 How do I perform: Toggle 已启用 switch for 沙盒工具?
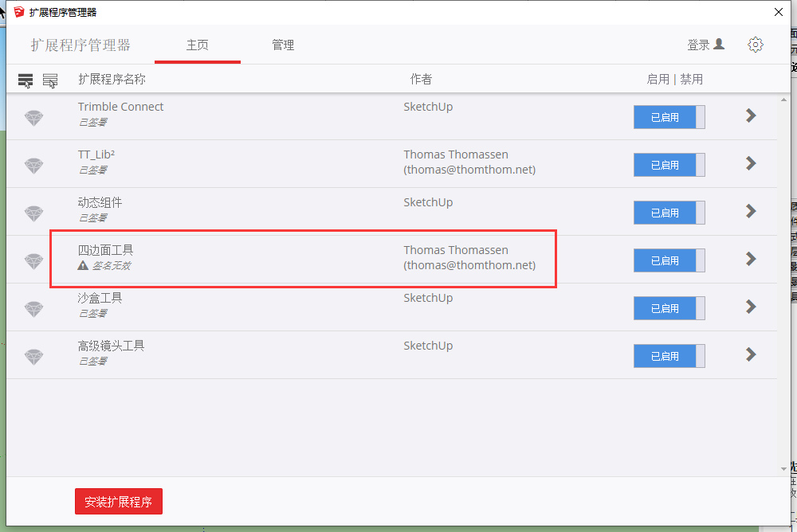(669, 308)
